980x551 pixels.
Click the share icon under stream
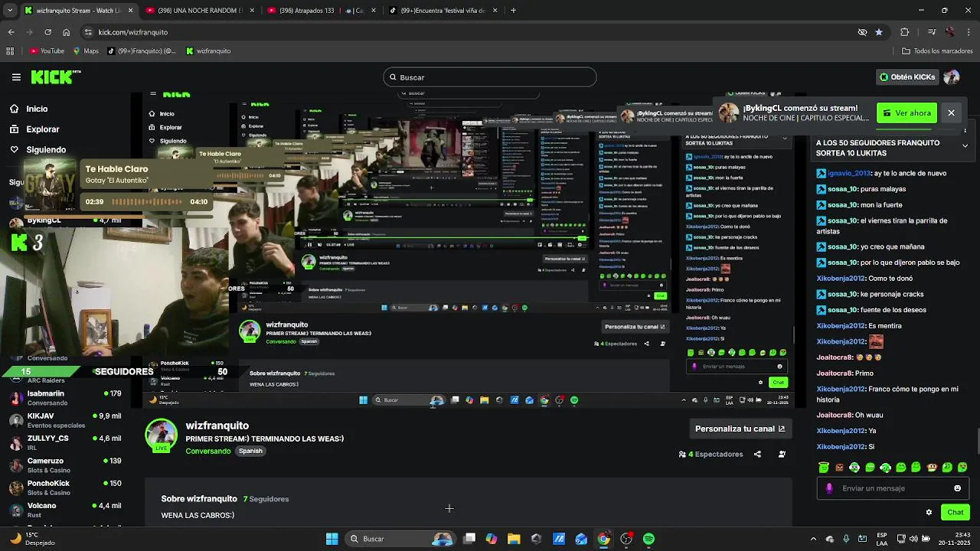coord(757,454)
